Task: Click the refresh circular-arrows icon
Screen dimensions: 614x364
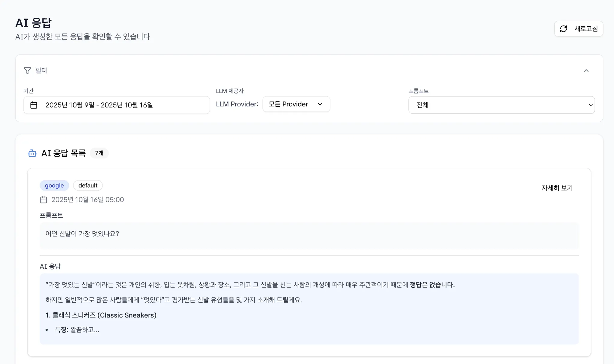Action: click(x=563, y=29)
